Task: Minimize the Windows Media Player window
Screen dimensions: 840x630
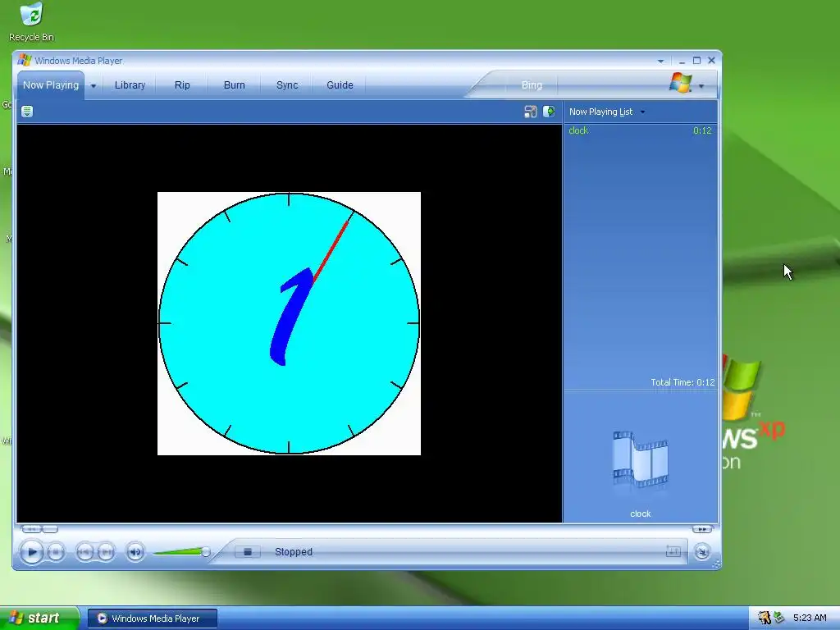Action: point(682,61)
